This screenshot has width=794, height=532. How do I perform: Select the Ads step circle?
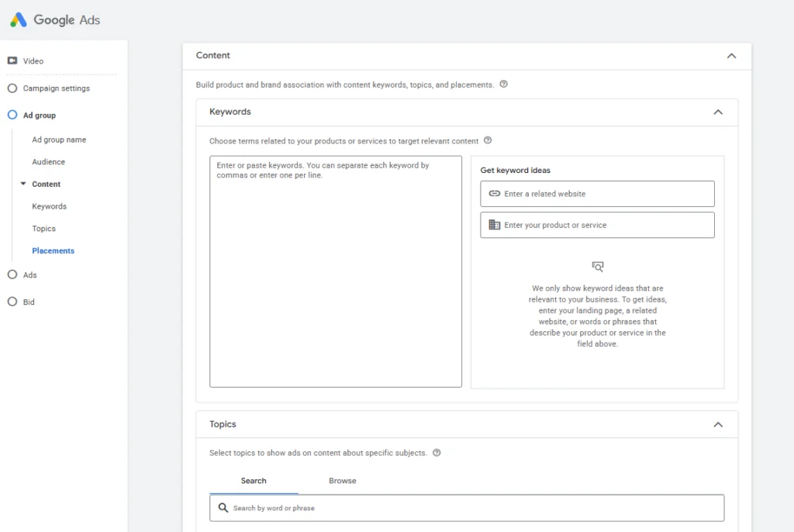(12, 275)
